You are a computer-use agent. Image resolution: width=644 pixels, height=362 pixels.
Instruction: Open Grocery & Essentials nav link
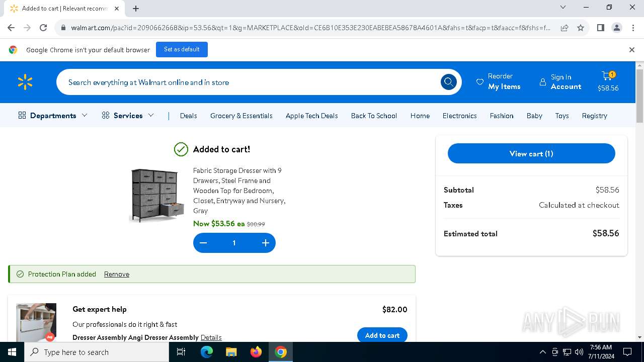[242, 116]
